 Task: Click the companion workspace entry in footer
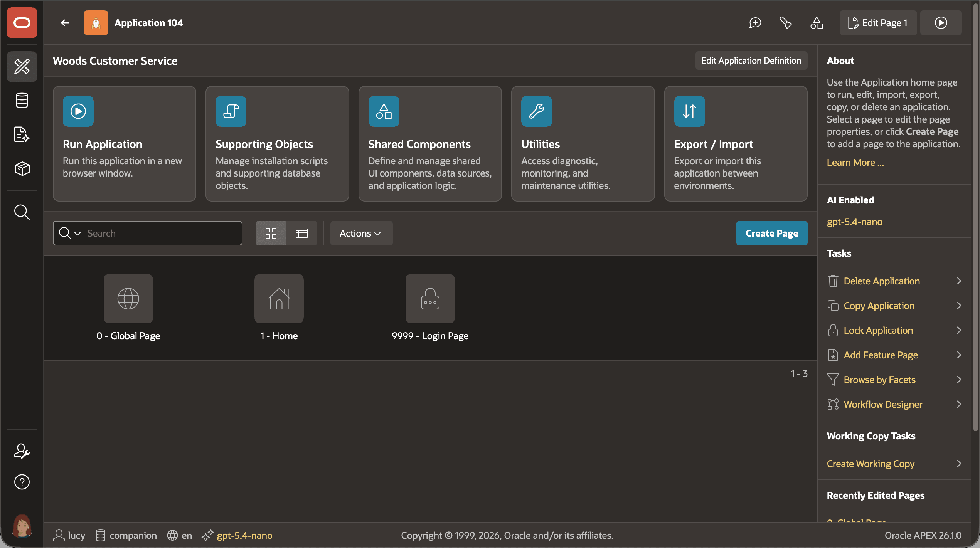pos(126,535)
